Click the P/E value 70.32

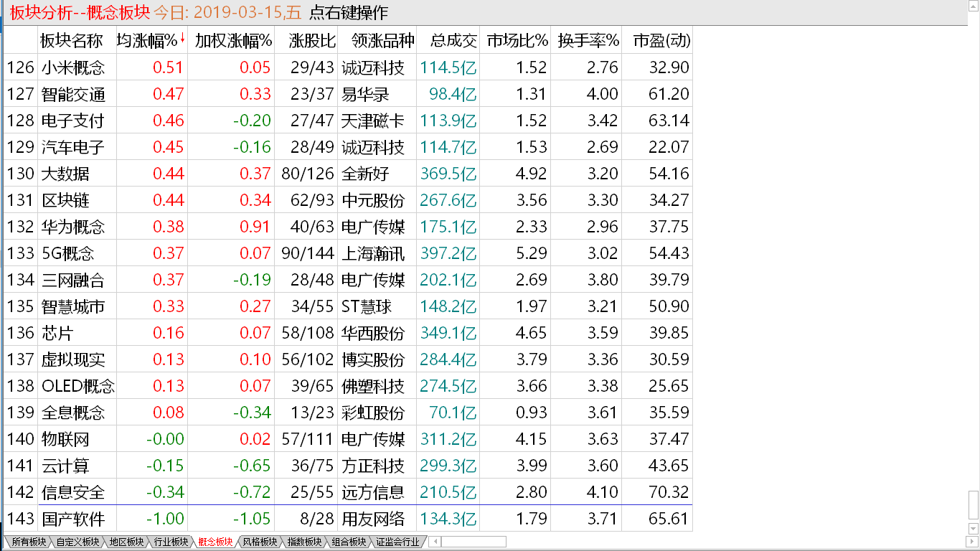click(x=669, y=492)
